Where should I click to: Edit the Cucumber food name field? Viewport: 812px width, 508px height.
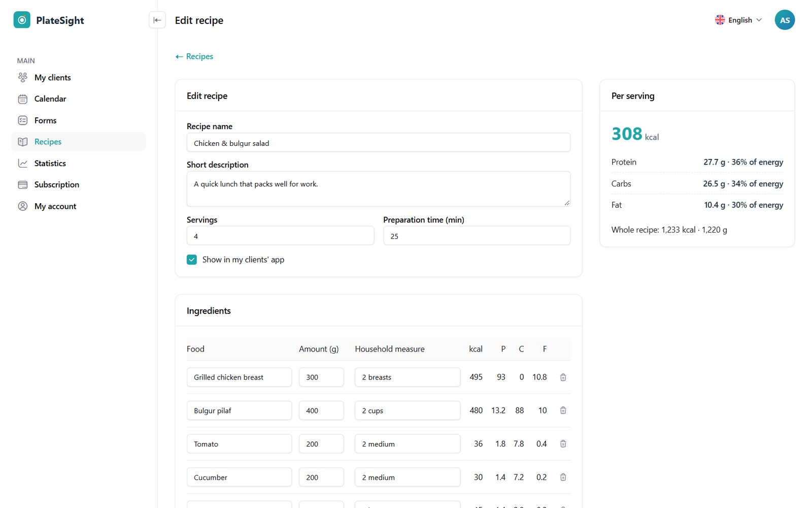click(239, 477)
